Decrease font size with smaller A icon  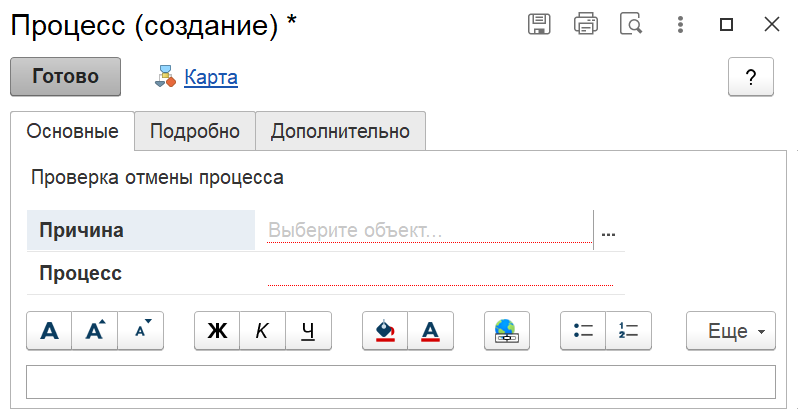pyautogui.click(x=140, y=331)
